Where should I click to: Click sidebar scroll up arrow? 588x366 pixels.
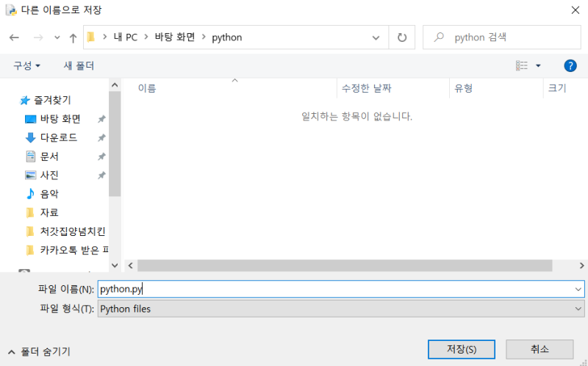tap(115, 85)
